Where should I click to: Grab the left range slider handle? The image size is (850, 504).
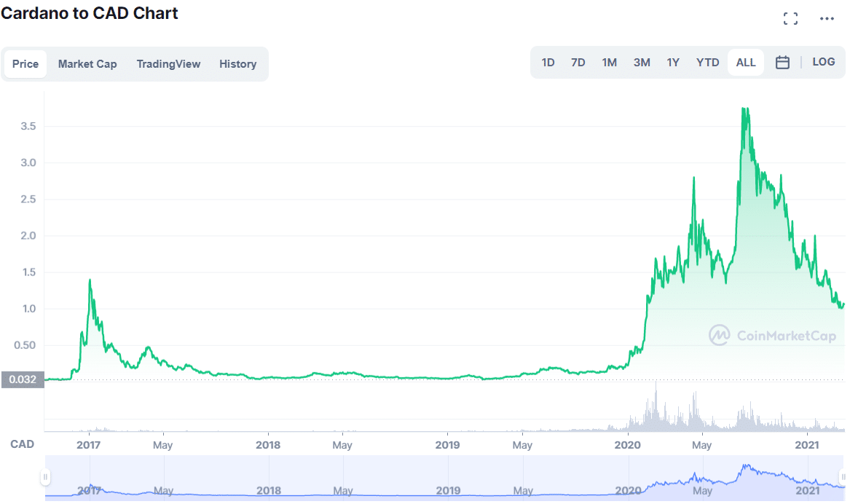click(x=46, y=477)
